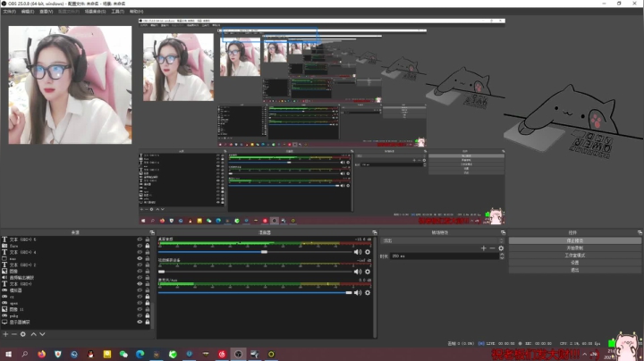Remove selected source with the minus icon
Image resolution: width=644 pixels, height=361 pixels.
[x=14, y=334]
